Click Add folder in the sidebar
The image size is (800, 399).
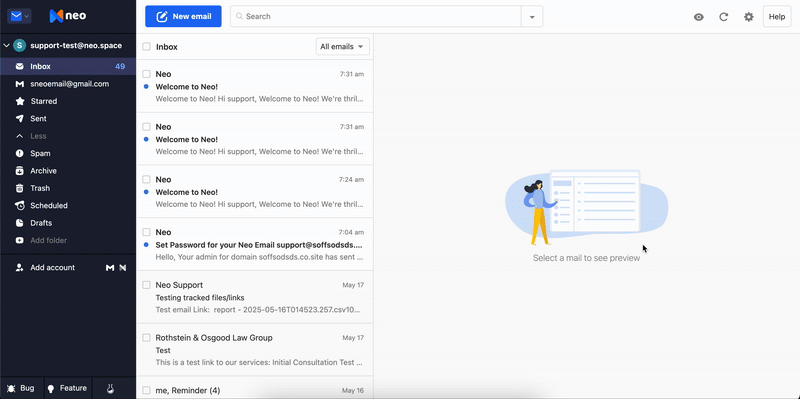pos(48,240)
